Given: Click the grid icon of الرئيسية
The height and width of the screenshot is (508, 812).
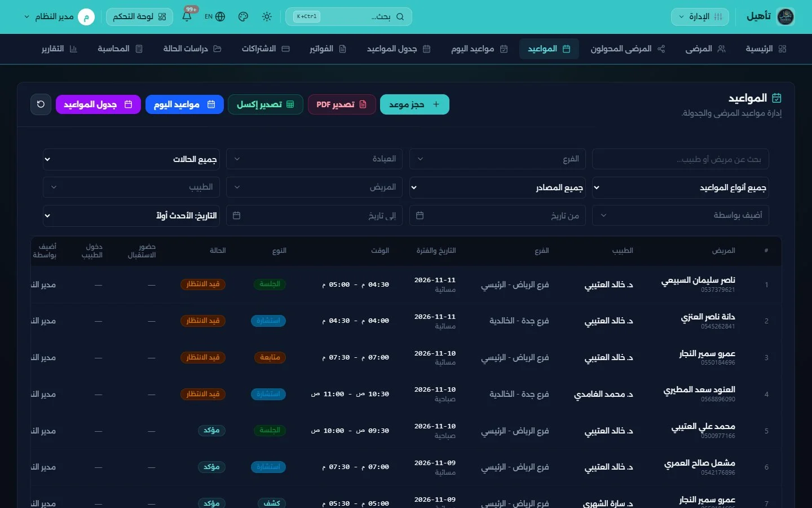Looking at the screenshot, I should [x=782, y=49].
